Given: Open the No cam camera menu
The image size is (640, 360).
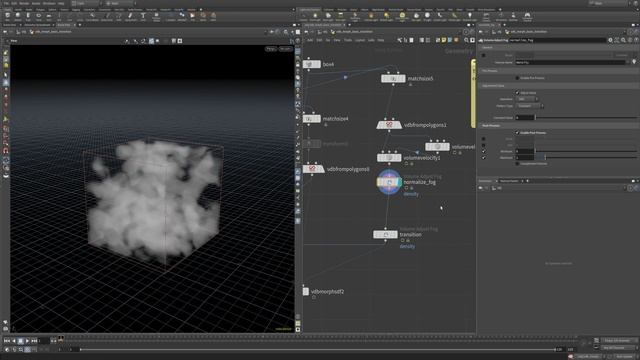Looking at the screenshot, I should click(285, 49).
